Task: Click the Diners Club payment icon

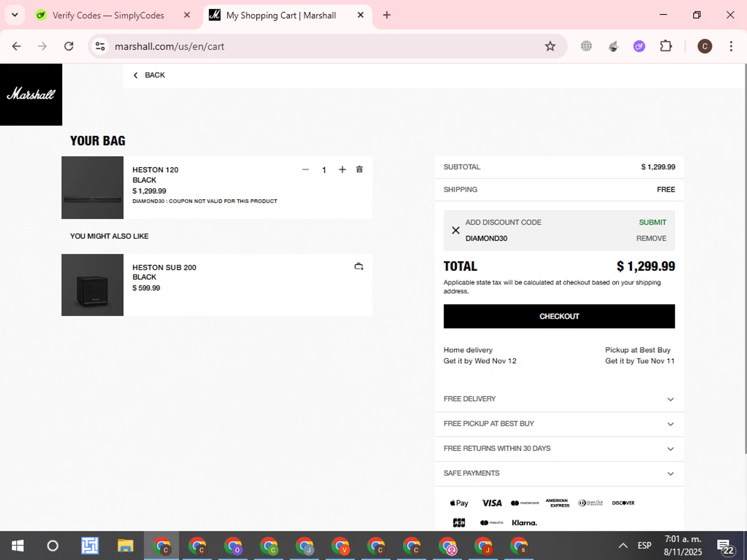Action: (590, 503)
